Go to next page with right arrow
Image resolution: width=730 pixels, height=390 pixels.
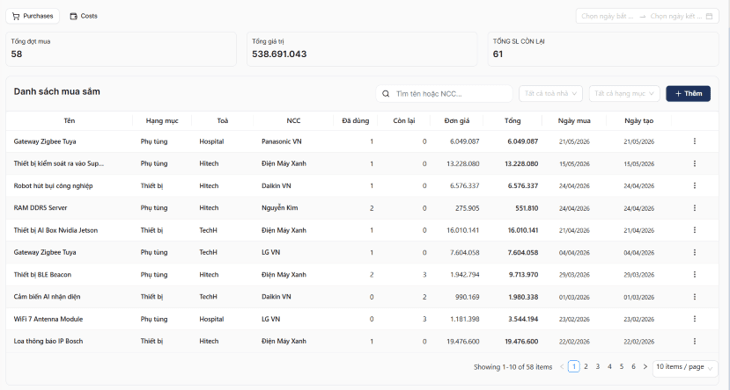click(645, 367)
